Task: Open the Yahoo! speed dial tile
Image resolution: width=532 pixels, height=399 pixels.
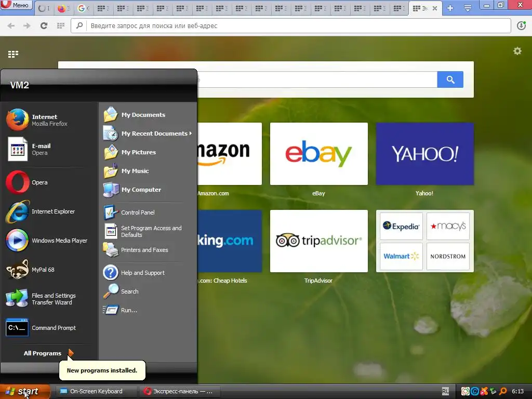Action: 425,154
